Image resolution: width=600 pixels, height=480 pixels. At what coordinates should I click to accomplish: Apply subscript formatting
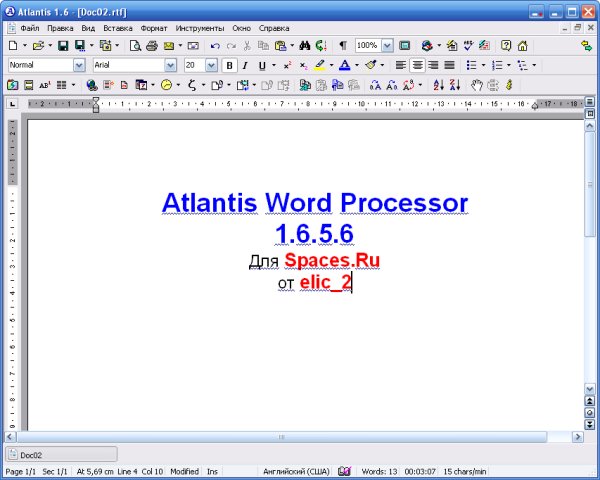point(303,65)
